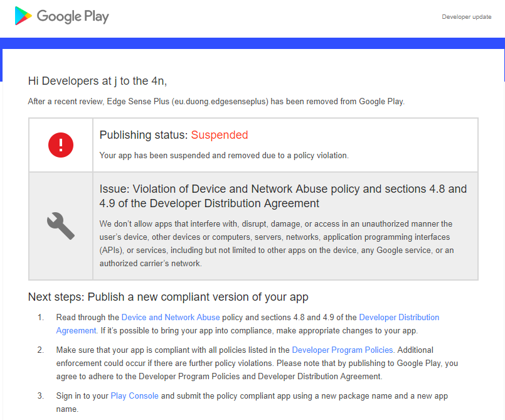Open the Developer Program Policies link
The height and width of the screenshot is (420, 505).
pos(343,350)
